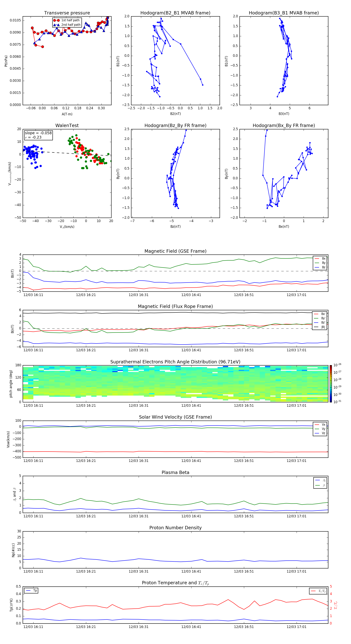Click the 'B3(nT)' axis label

pos(284,114)
